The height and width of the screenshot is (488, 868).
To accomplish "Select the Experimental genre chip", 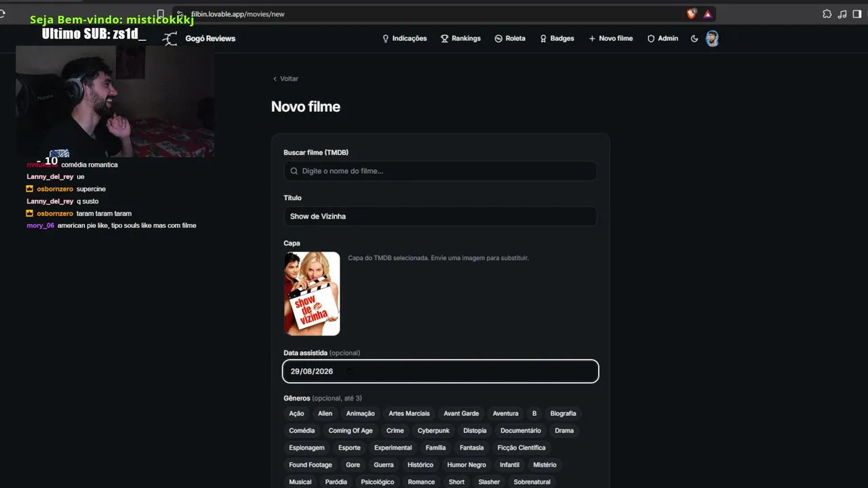I will click(x=393, y=447).
